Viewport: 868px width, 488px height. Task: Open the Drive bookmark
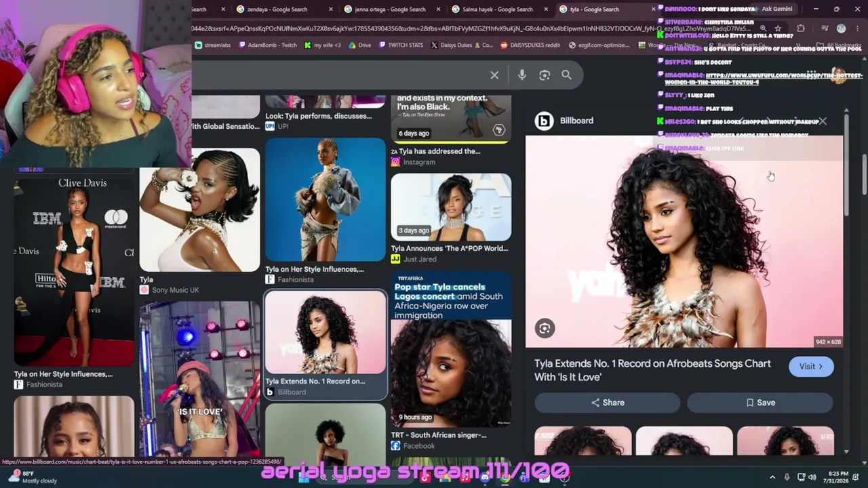[x=360, y=45]
